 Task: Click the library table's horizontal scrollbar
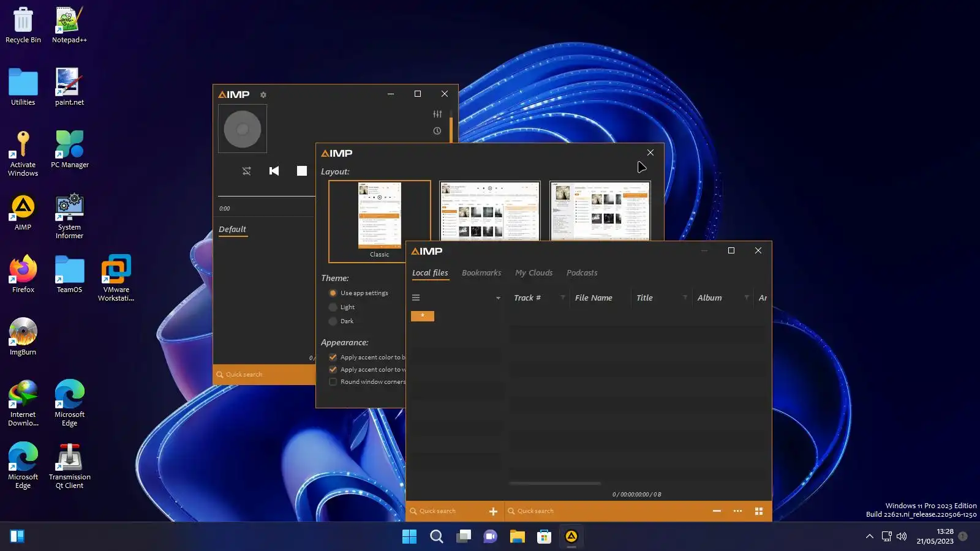pos(555,484)
